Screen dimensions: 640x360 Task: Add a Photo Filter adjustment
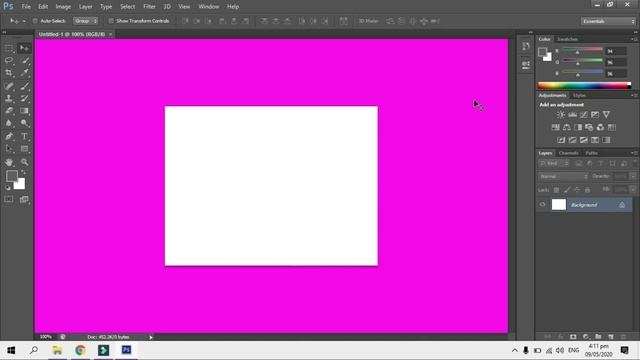pyautogui.click(x=589, y=127)
